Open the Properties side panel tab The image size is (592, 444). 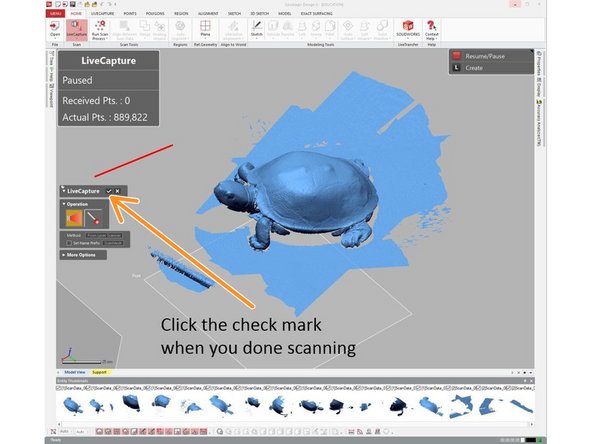[539, 63]
